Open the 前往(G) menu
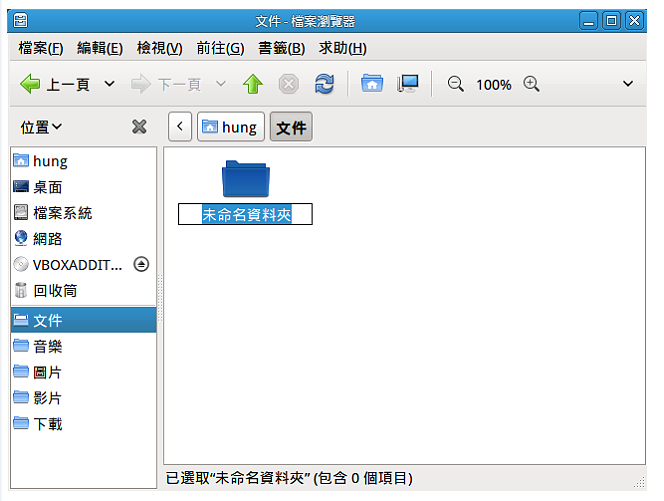This screenshot has height=501, width=664. (x=220, y=48)
